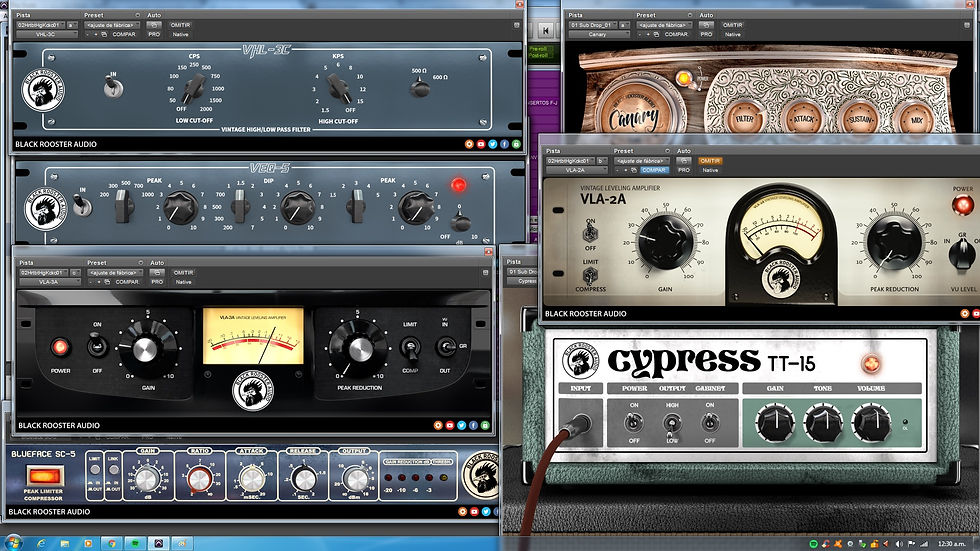Click automation enable icon in VLA-2A header
The width and height of the screenshot is (980, 551).
pos(683,161)
